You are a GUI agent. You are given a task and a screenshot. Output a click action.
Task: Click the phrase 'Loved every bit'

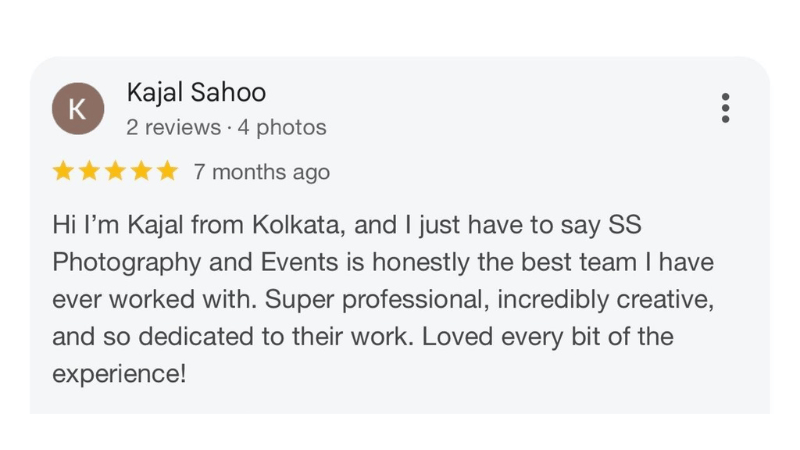click(494, 337)
